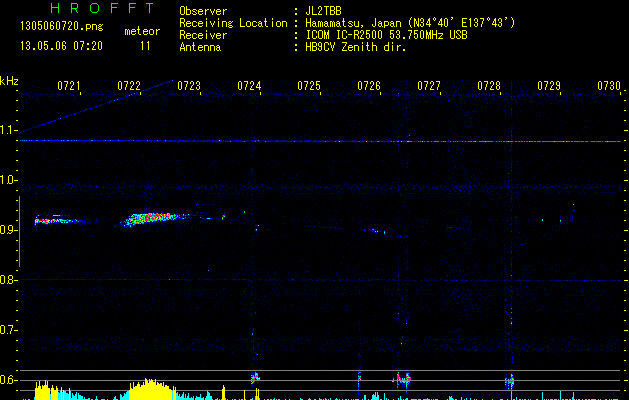Click the Receiver field label
This screenshot has height=400, width=629.
tap(203, 35)
